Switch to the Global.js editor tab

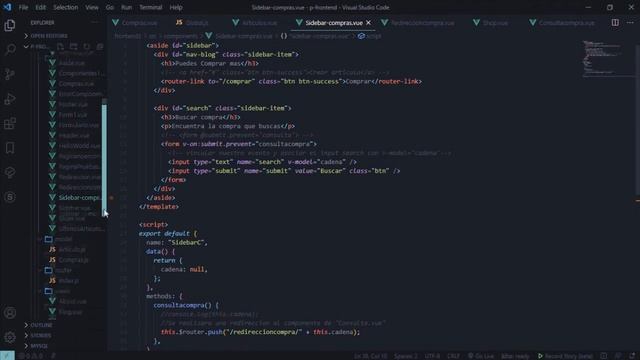point(196,23)
